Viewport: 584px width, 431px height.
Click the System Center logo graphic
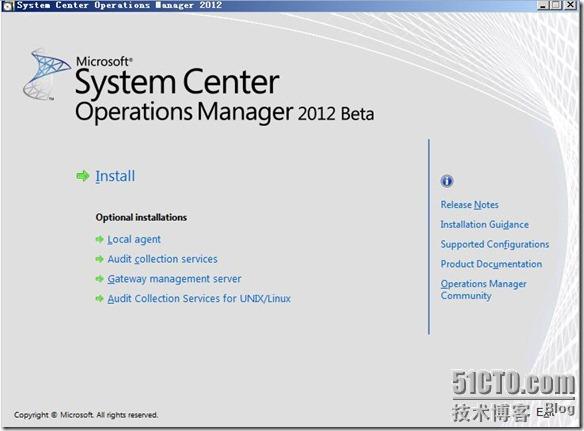(x=46, y=75)
